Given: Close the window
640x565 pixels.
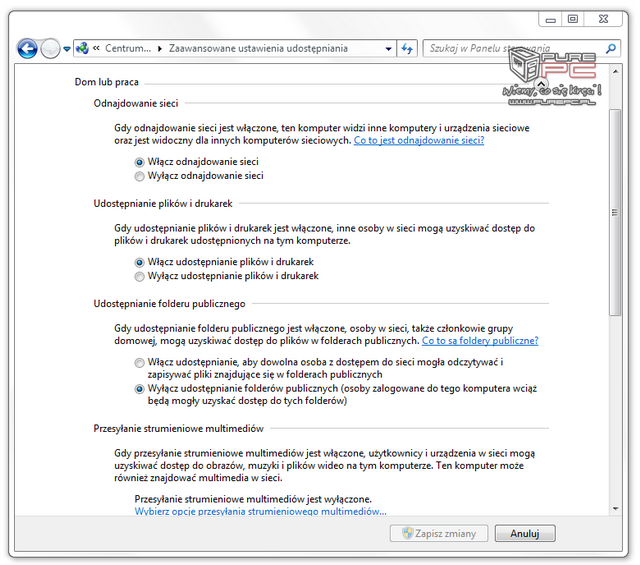Looking at the screenshot, I should [x=603, y=19].
